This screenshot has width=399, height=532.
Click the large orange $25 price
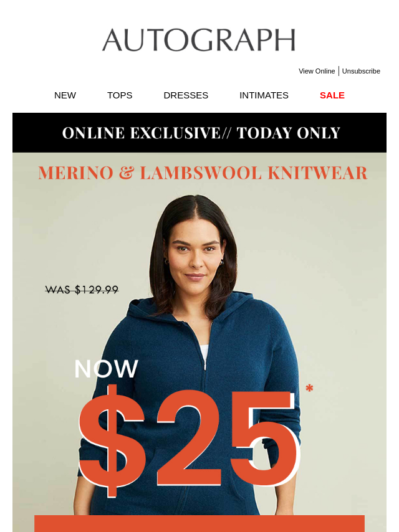[x=189, y=440]
